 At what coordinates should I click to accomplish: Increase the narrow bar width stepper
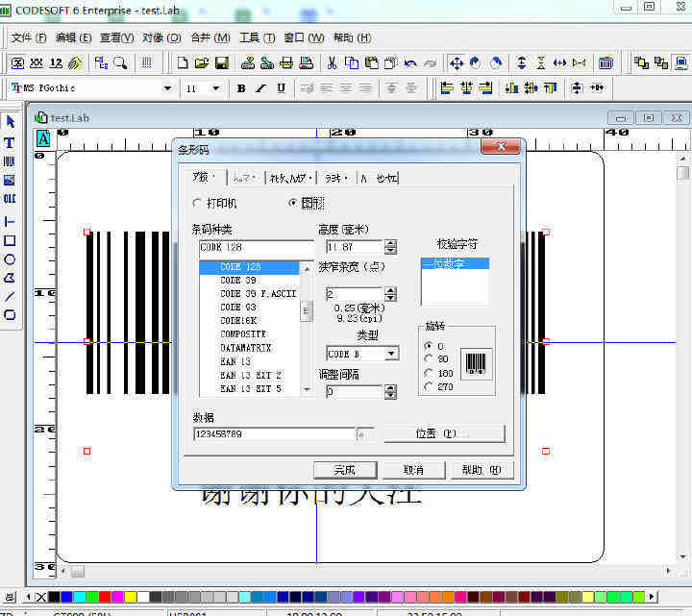(390, 291)
